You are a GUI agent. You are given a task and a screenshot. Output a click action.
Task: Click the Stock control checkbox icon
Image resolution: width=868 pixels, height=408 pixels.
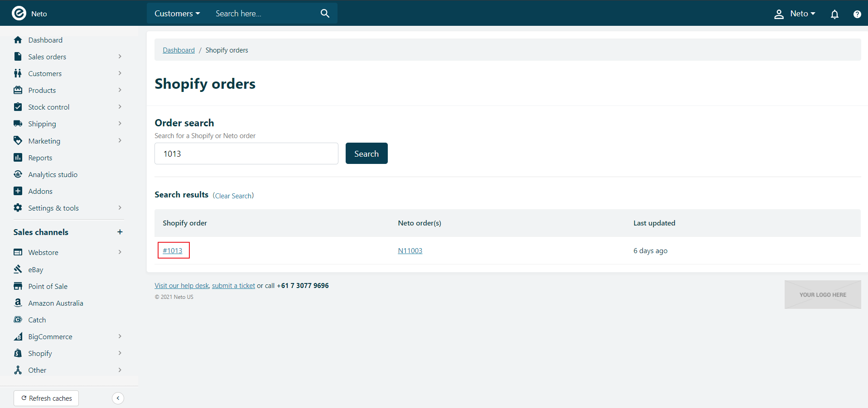(x=18, y=107)
